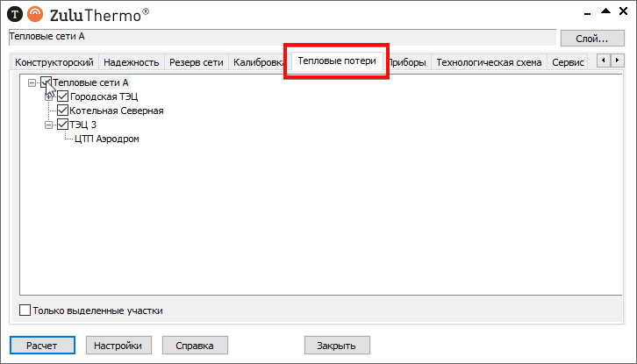Open Настройки settings button
Viewport: 637px width, 364px height.
pyautogui.click(x=118, y=346)
